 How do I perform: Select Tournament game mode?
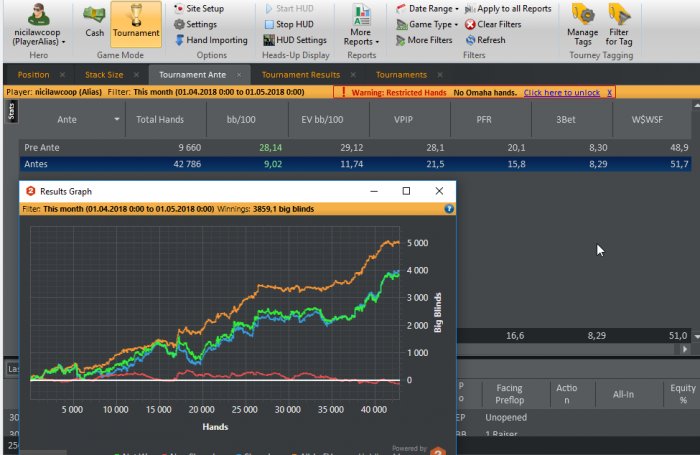click(136, 24)
